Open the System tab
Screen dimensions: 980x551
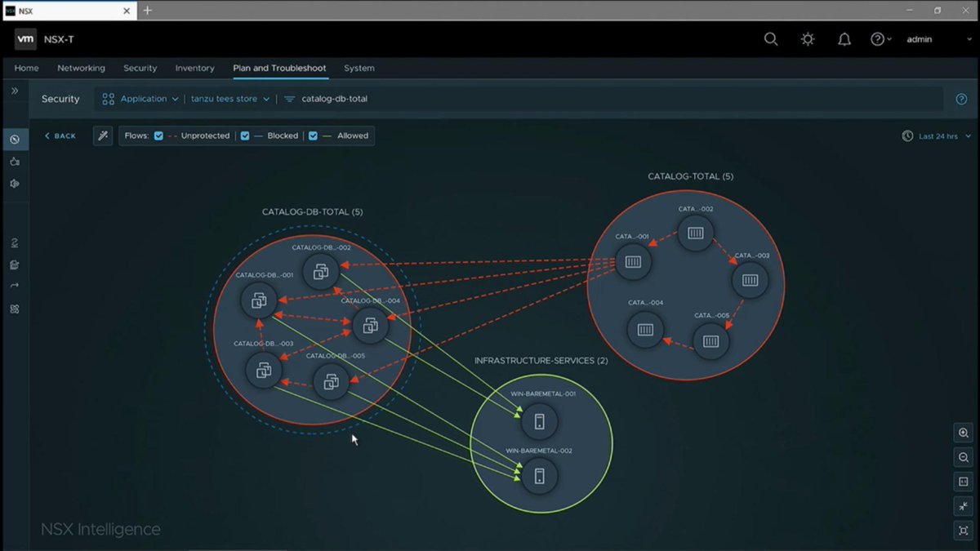359,69
